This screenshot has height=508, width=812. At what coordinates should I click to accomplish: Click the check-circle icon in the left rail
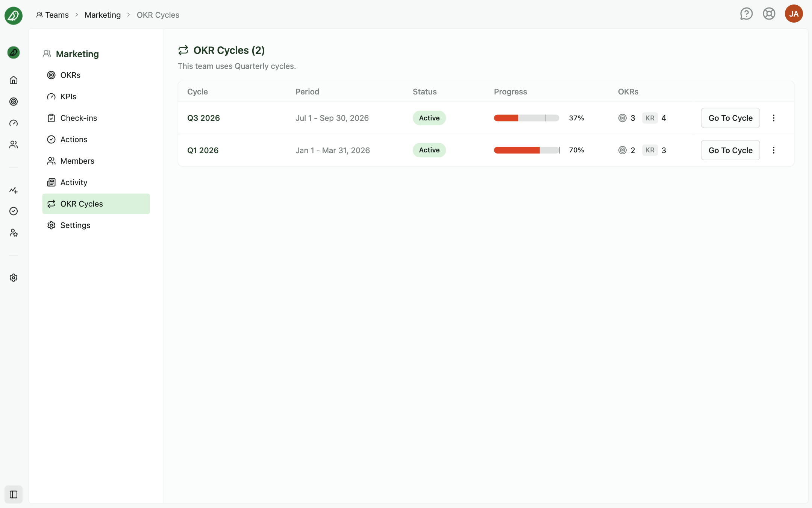click(x=14, y=211)
